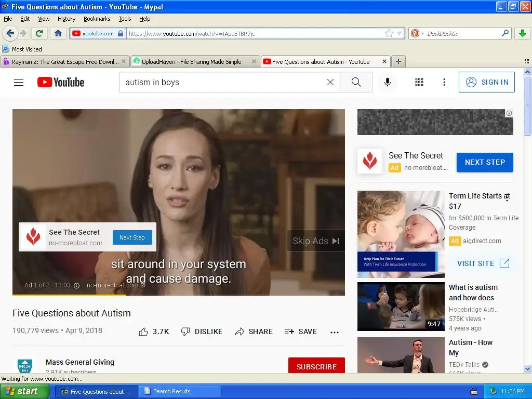Click the magnifier in DuckDuckGo search box
This screenshot has width=532, height=399.
point(505,33)
